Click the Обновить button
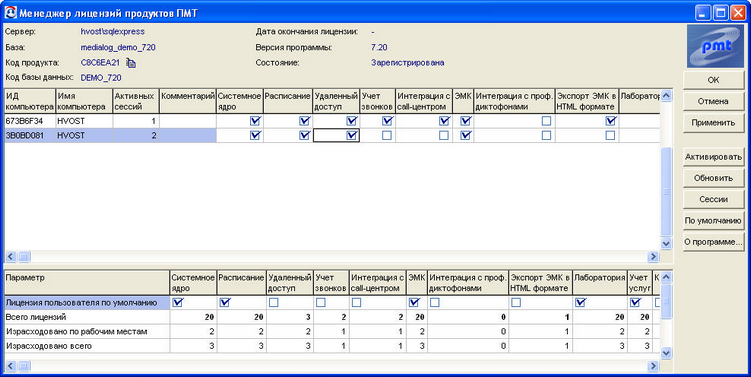Screen dimensions: 751x377 713,178
